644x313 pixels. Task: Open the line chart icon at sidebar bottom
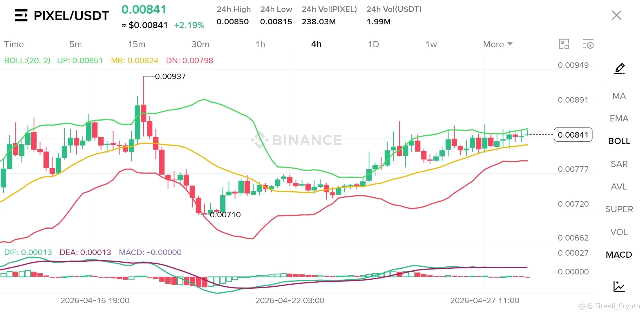[x=619, y=286]
